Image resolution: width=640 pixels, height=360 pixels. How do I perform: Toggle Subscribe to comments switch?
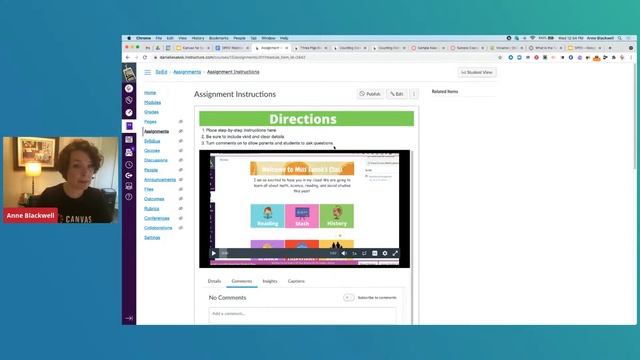point(348,298)
